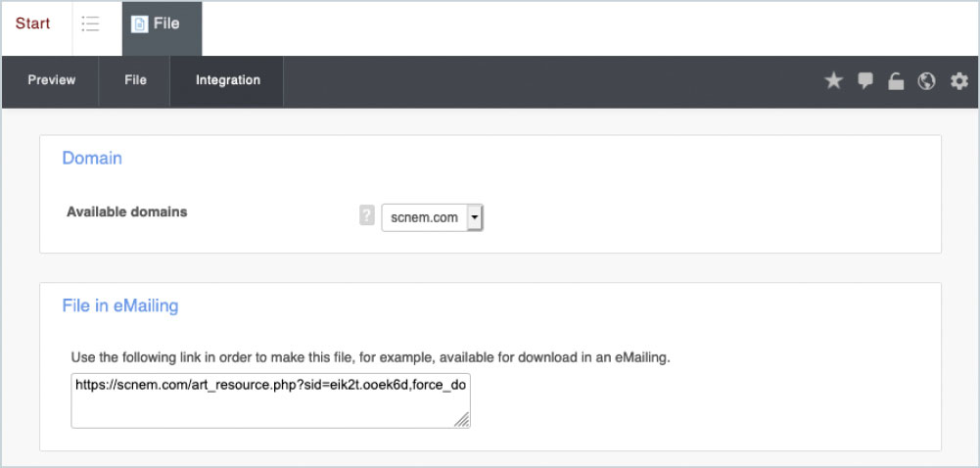Click the question mark help icon
980x468 pixels.
point(367,216)
